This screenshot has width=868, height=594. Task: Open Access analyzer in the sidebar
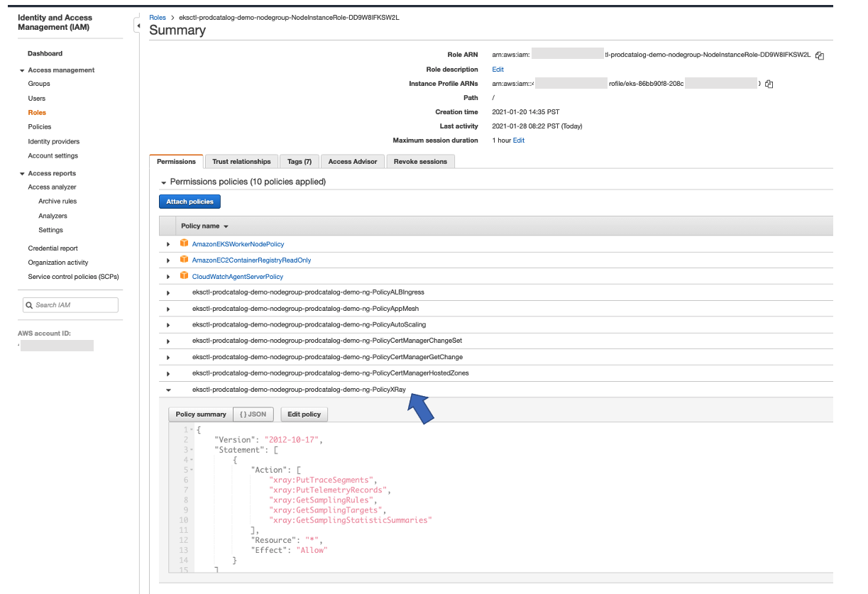[x=52, y=187]
